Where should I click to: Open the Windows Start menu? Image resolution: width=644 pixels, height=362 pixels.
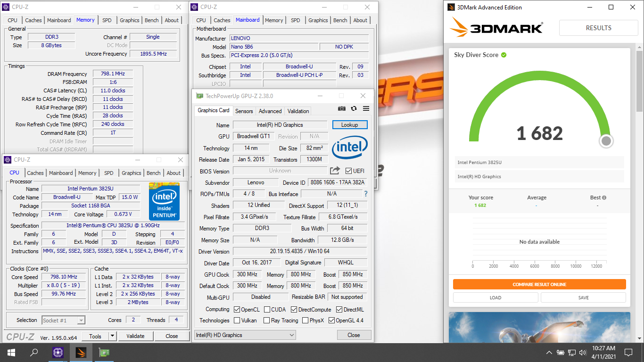(x=11, y=352)
